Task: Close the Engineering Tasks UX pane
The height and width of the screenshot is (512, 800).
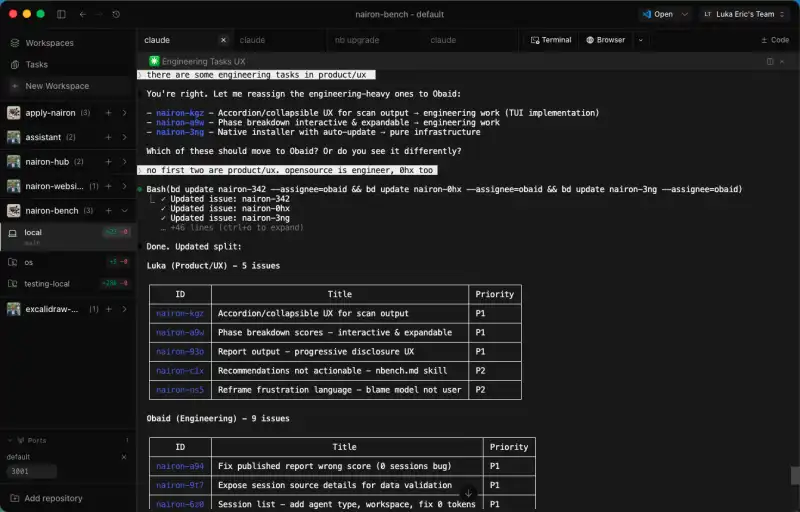Action: (x=782, y=61)
